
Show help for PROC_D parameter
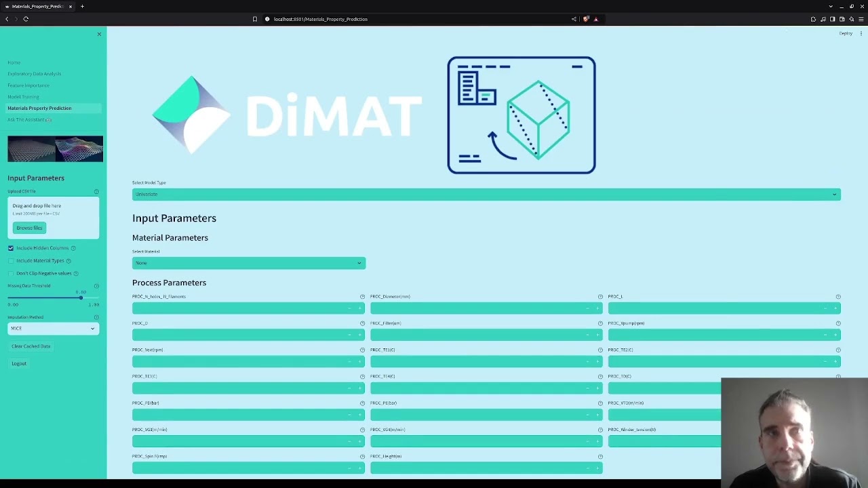(x=362, y=323)
